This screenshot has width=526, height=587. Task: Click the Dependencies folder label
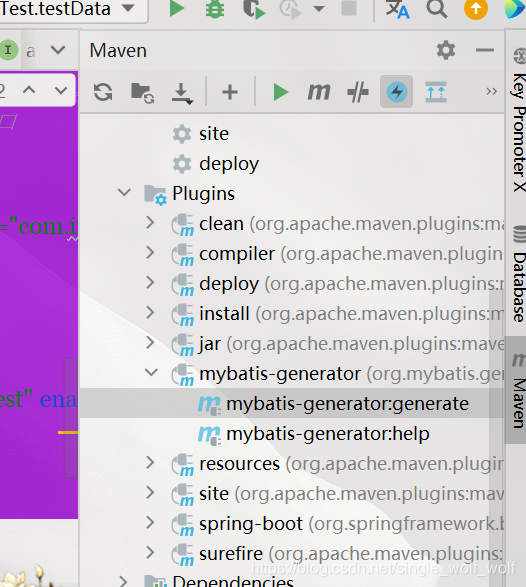pos(233,581)
